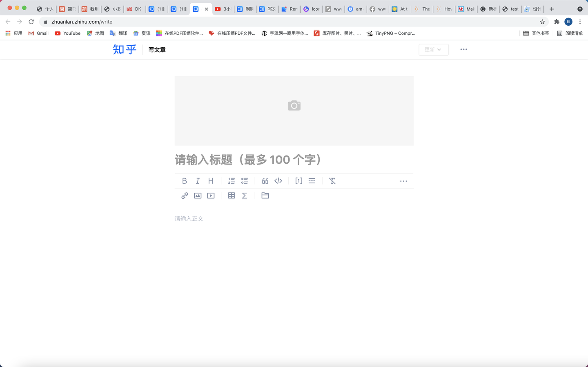
Task: Insert a video
Action: (210, 196)
